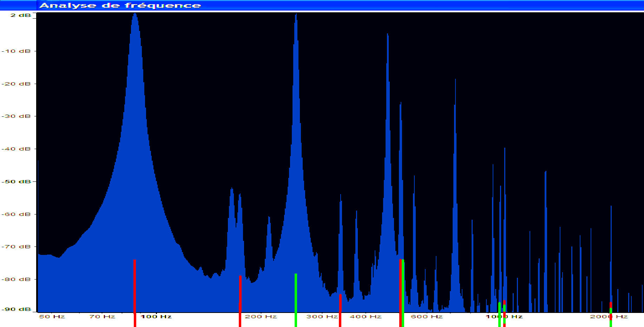644x327 pixels.
Task: Select the all-green marker left of 1000 Hz label
Action: point(499,314)
